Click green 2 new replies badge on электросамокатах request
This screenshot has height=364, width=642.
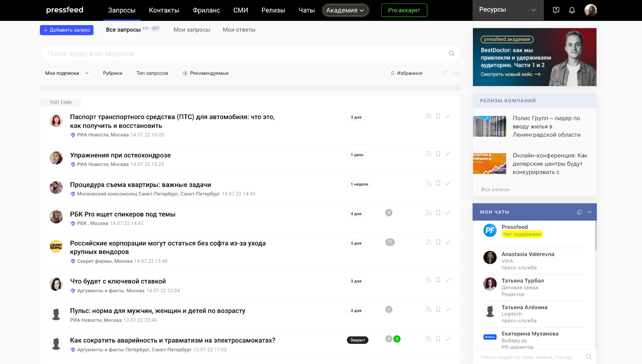[x=397, y=339]
